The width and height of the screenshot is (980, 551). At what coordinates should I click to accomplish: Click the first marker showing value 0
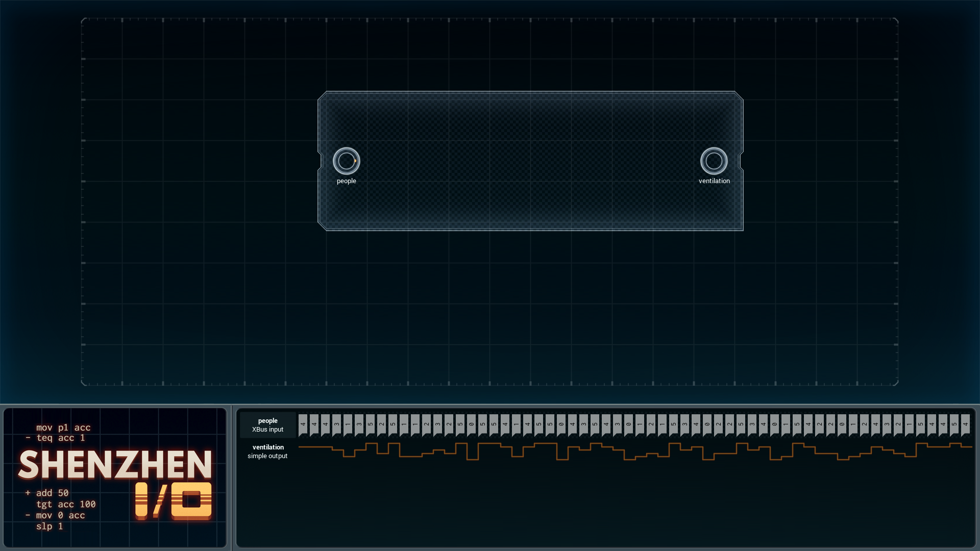point(472,424)
